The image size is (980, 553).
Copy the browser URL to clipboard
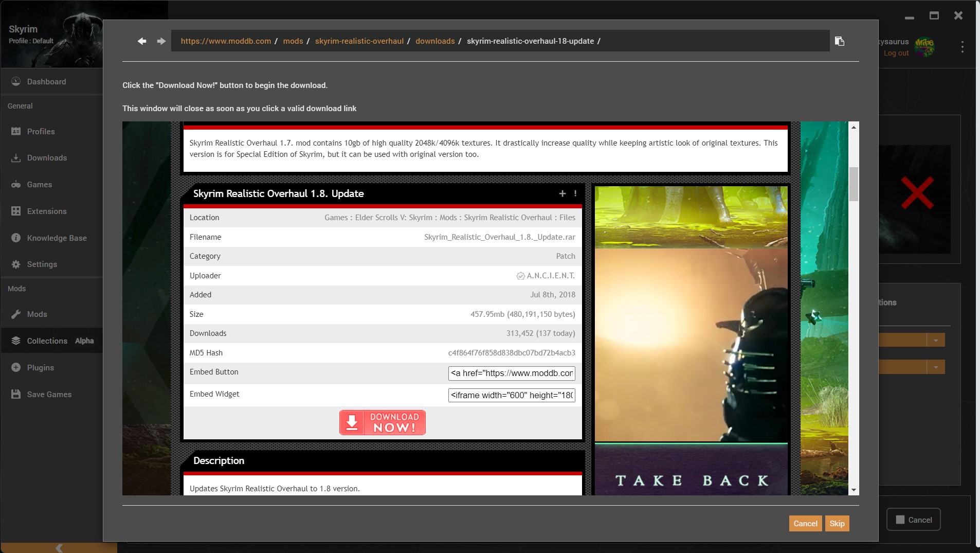coord(840,41)
